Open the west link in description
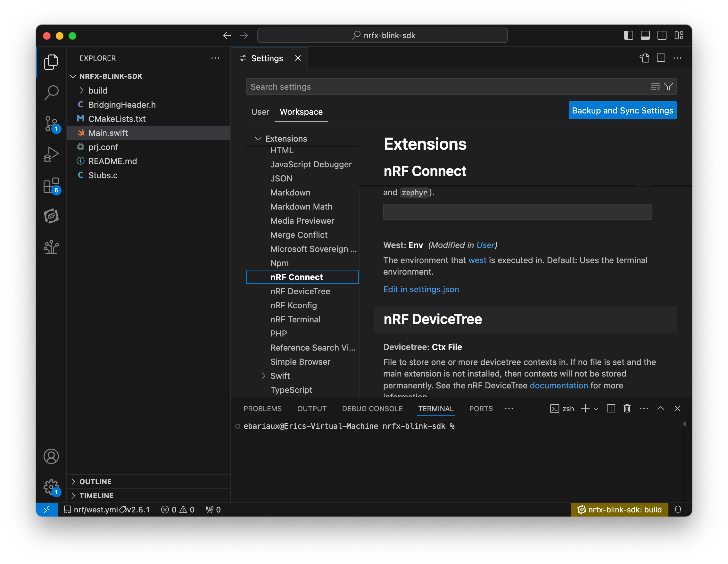 click(x=477, y=260)
